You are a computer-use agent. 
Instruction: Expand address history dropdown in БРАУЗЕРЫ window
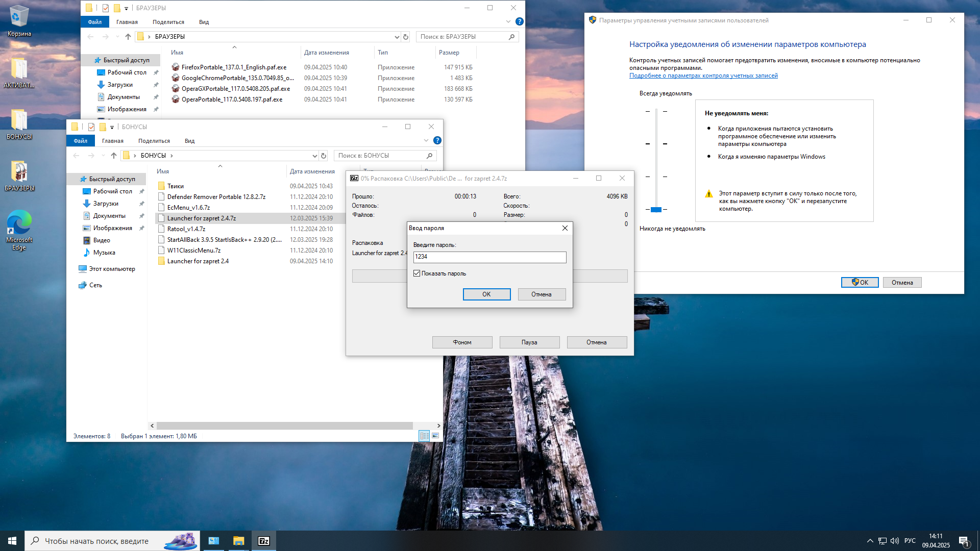click(397, 37)
